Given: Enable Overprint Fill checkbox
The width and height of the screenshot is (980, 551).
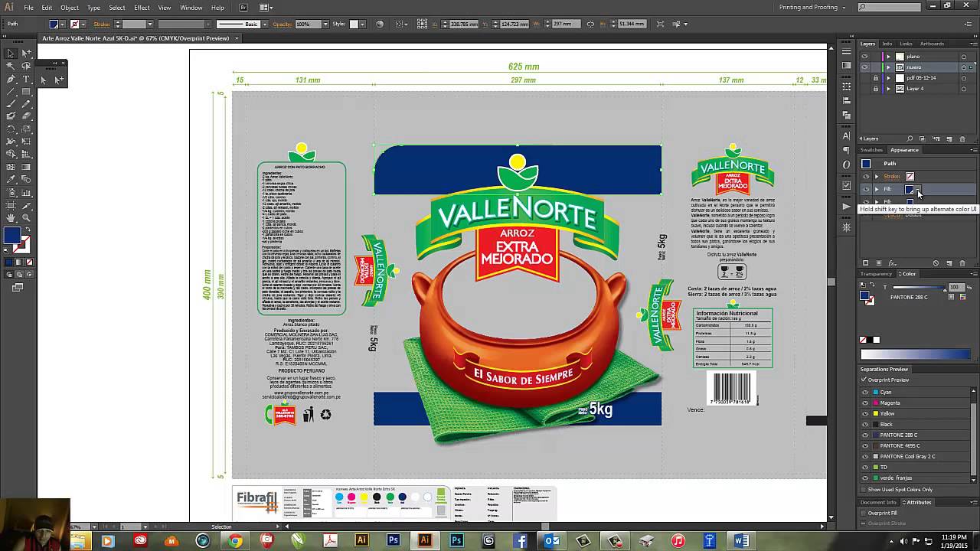Looking at the screenshot, I should 864,514.
